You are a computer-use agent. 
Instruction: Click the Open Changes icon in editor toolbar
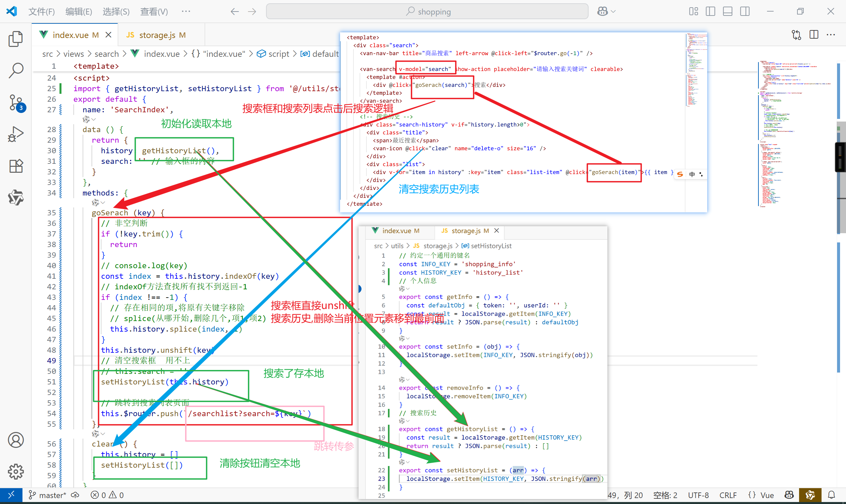(x=796, y=35)
